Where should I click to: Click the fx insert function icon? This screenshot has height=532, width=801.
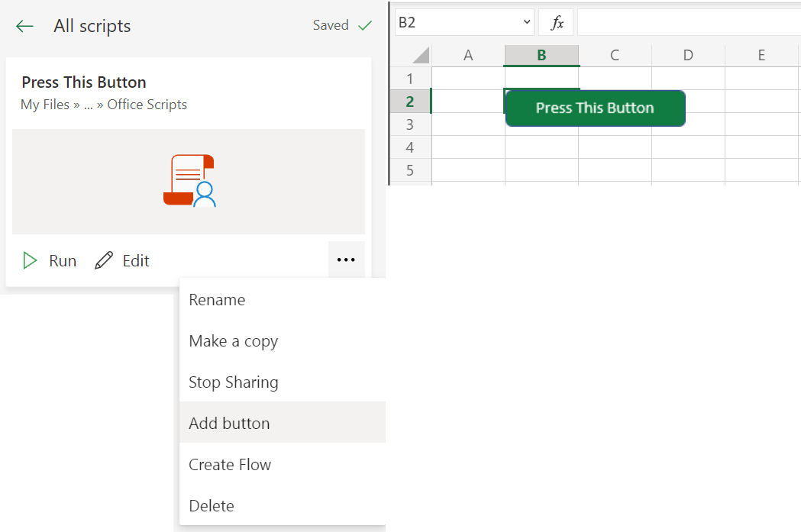coord(557,23)
